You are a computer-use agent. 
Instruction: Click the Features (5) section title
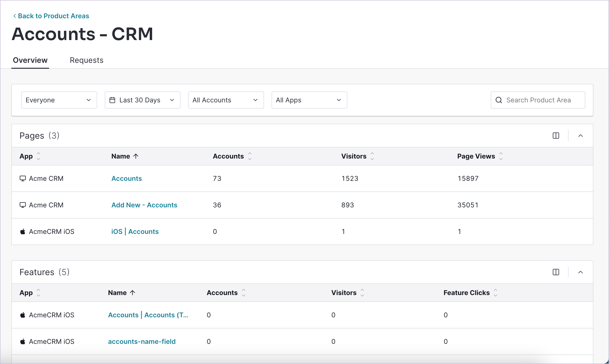point(45,272)
